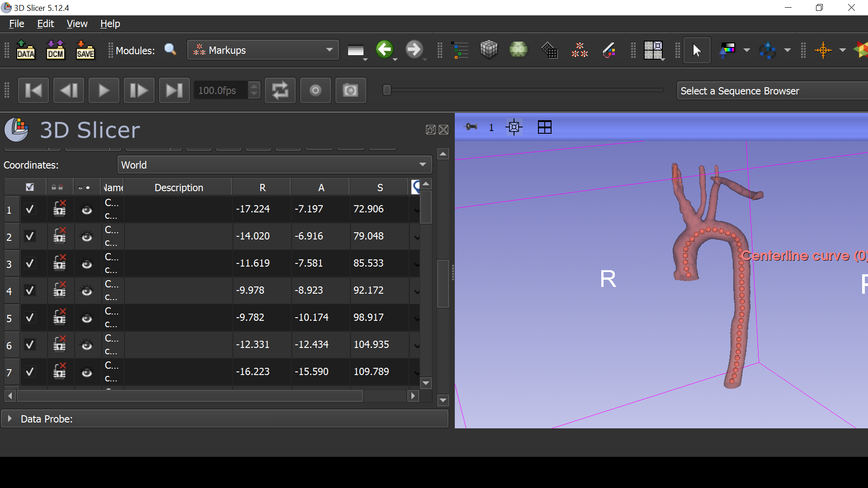Open the Data hierarchy list icon
Viewport: 868px width, 488px height.
(460, 50)
